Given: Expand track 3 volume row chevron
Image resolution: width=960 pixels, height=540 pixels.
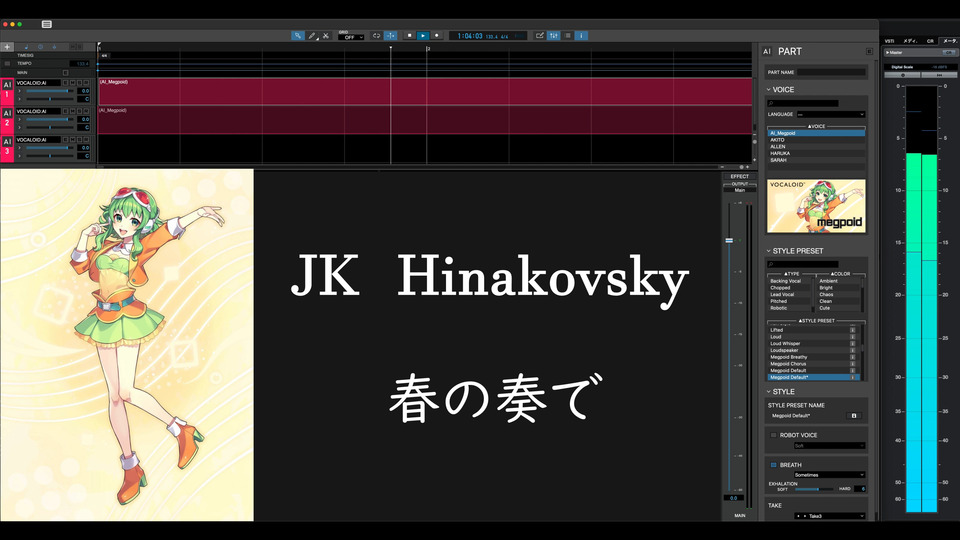Looking at the screenshot, I should 20,148.
